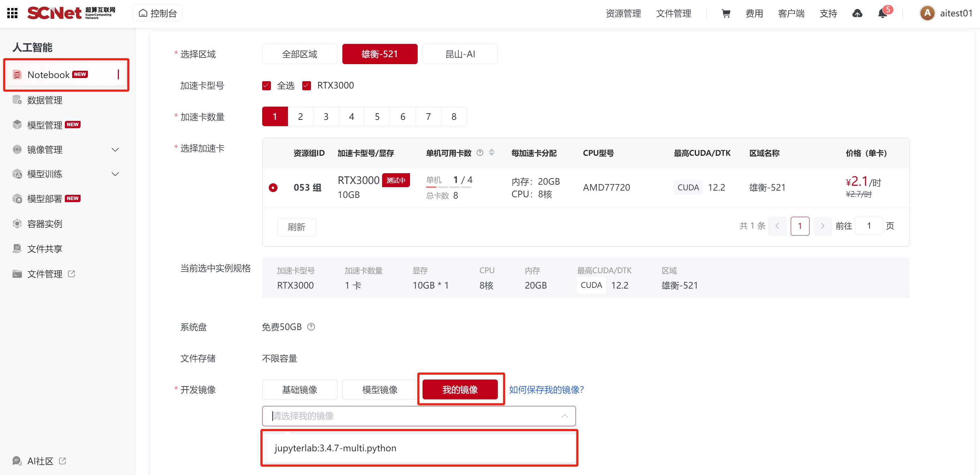This screenshot has width=980, height=475.
Task: Toggle the 全选 checkbox
Action: 266,86
